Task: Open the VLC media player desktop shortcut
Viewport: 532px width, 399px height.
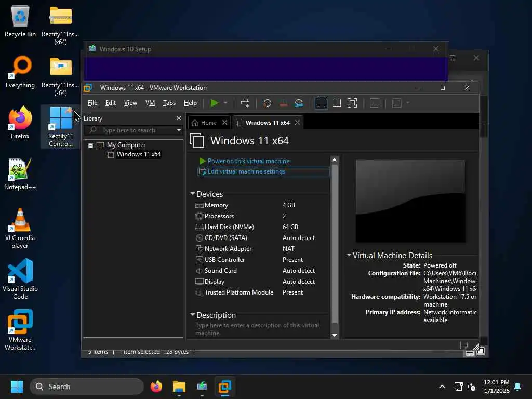Action: pyautogui.click(x=20, y=229)
